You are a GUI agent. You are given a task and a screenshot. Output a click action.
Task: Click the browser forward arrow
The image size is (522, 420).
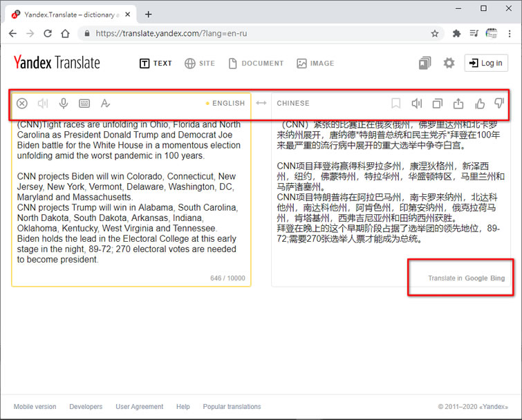(30, 33)
